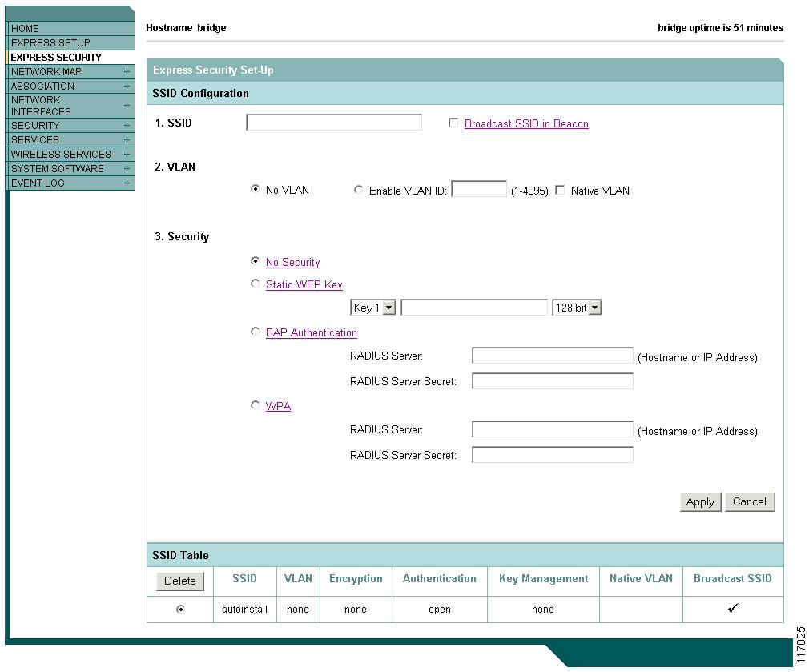809x672 pixels.
Task: Select the No Security radio button
Action: pos(255,261)
